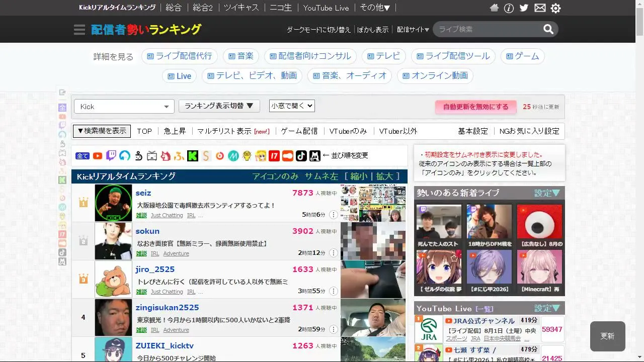Open the JRA公式チャンネル link
644x362 pixels.
pyautogui.click(x=484, y=321)
